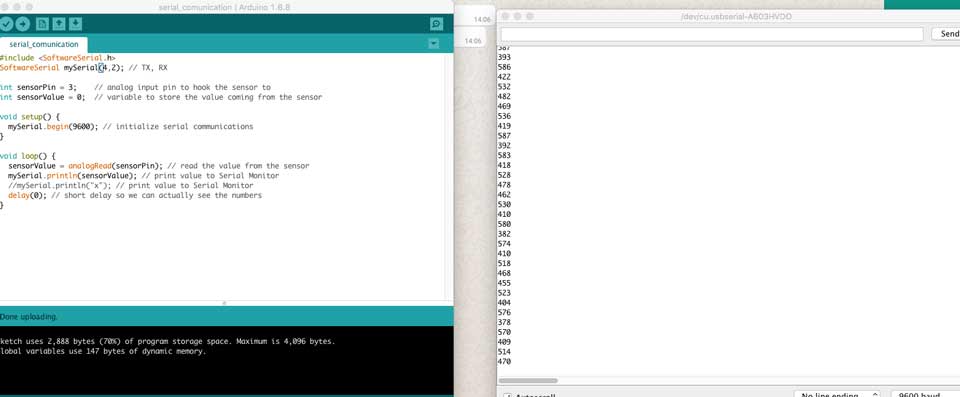
Task: Click the value 378 in serial output
Action: point(504,322)
